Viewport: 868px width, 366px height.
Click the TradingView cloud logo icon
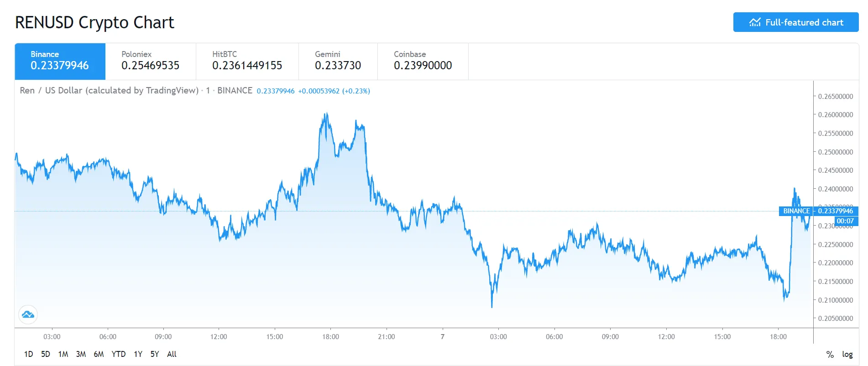pyautogui.click(x=28, y=314)
